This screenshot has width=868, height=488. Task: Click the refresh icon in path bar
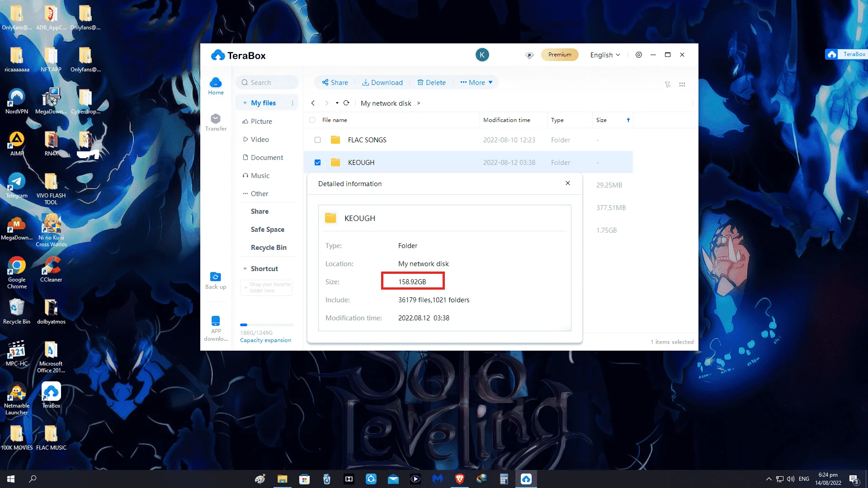tap(346, 103)
